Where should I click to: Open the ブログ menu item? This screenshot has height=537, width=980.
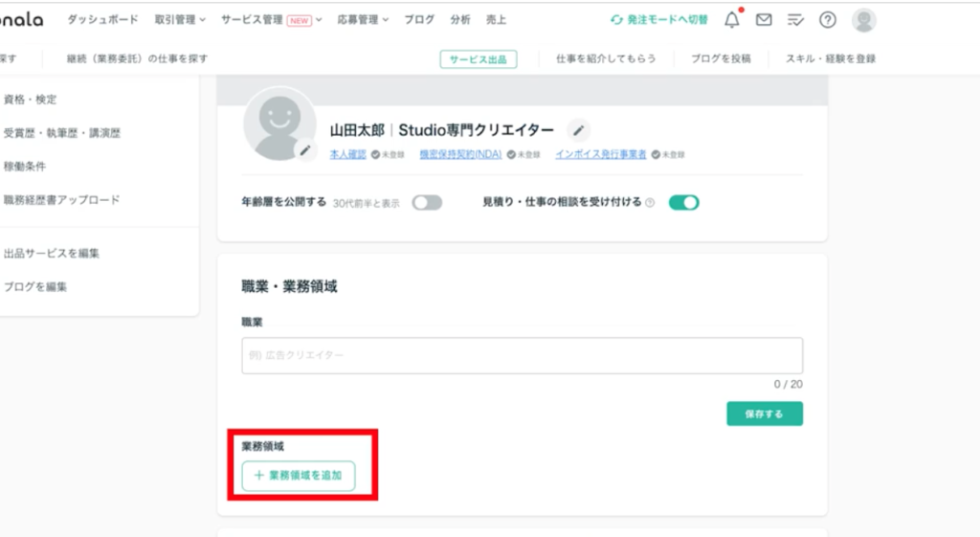[419, 20]
